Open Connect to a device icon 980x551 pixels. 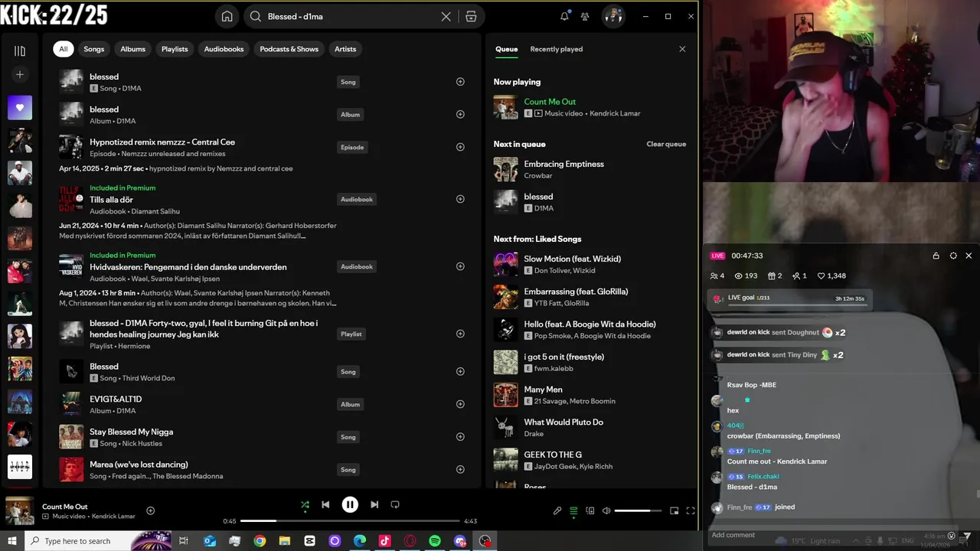pyautogui.click(x=590, y=510)
